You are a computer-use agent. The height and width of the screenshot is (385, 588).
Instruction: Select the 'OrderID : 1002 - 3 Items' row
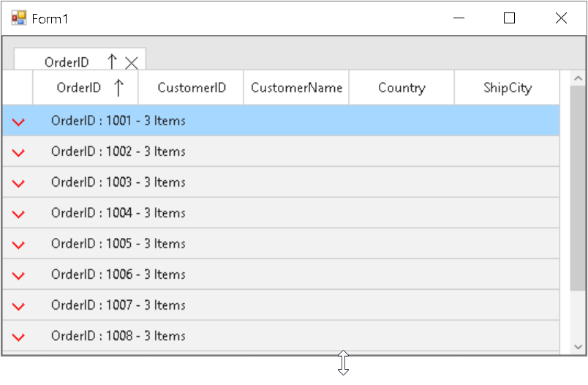point(281,152)
